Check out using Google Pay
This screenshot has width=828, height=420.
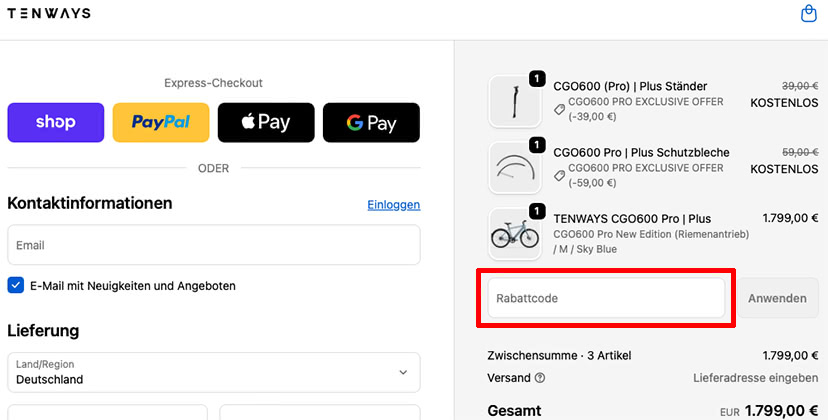point(371,123)
